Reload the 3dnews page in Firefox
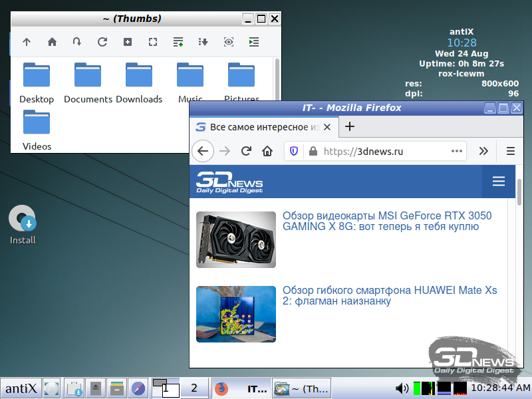This screenshot has width=532, height=399. point(246,151)
